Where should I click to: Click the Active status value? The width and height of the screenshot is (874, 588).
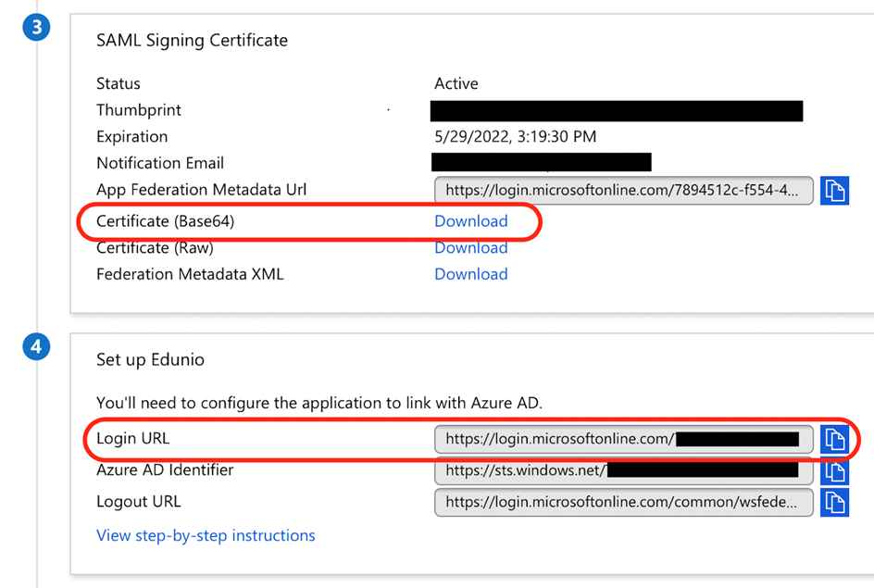(456, 84)
